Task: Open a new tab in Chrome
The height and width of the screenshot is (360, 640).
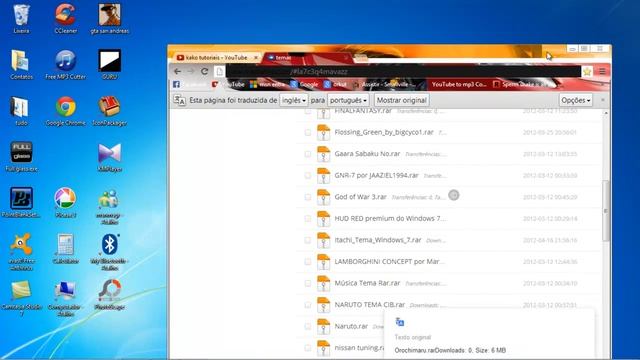Action: (361, 58)
